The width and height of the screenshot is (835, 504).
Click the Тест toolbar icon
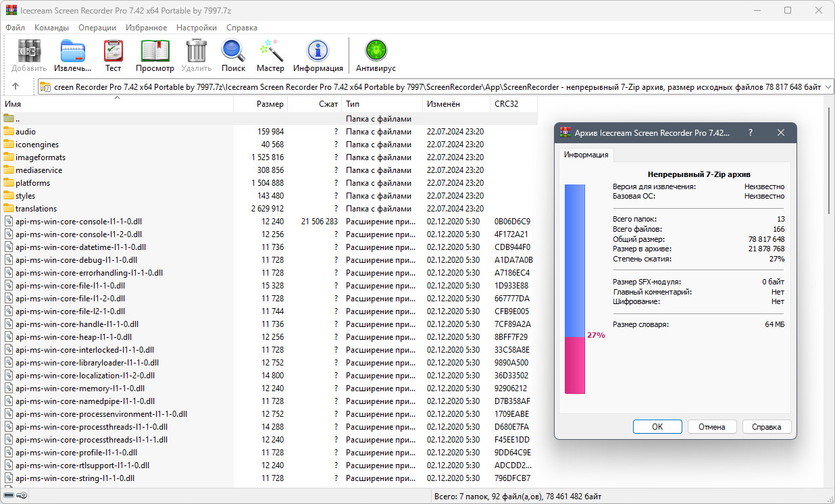[113, 51]
